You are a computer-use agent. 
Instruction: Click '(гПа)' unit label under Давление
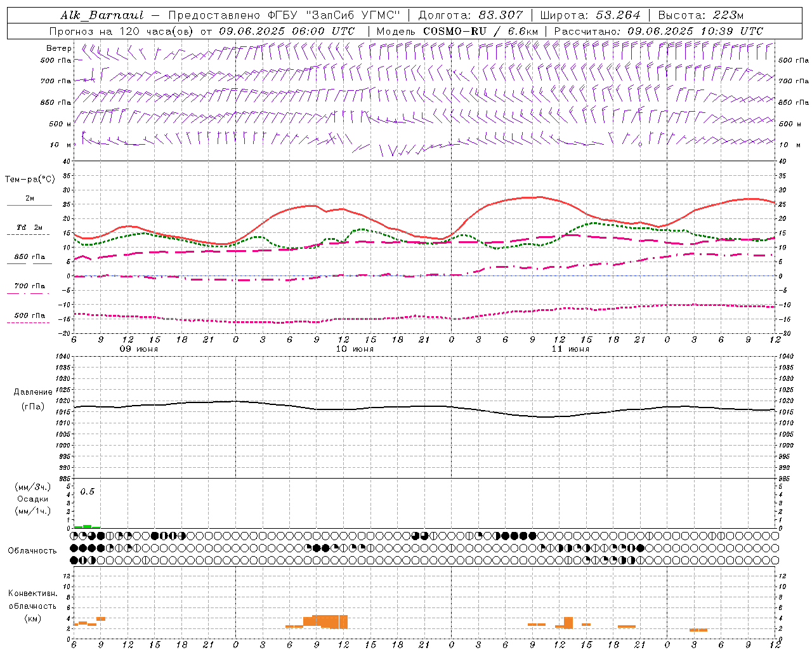click(33, 406)
